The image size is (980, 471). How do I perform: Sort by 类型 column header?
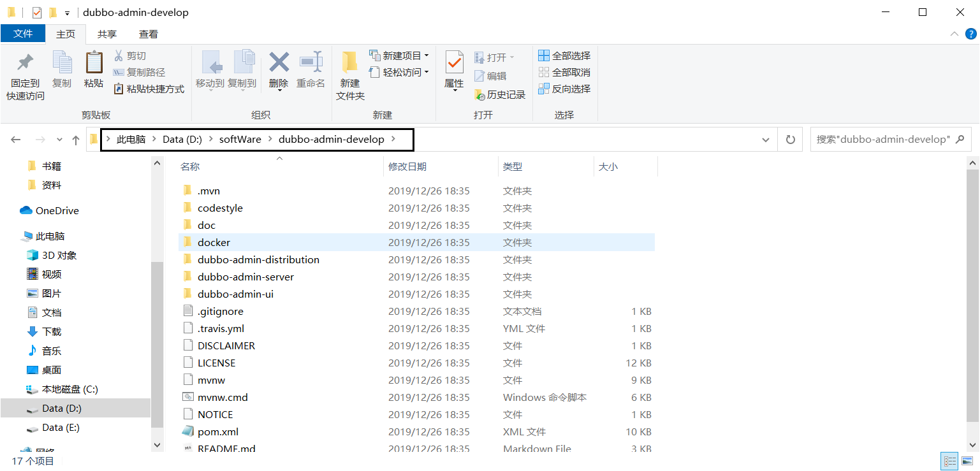pos(513,167)
